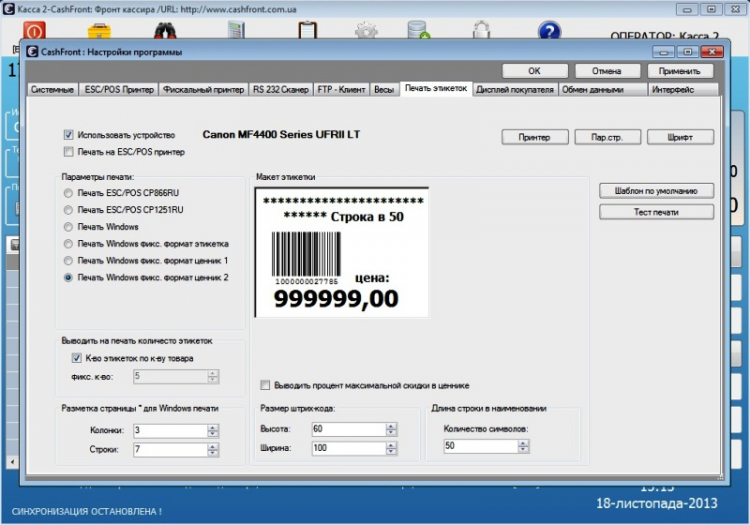Click the Ширина barcode field
The width and height of the screenshot is (750, 525).
pyautogui.click(x=349, y=448)
